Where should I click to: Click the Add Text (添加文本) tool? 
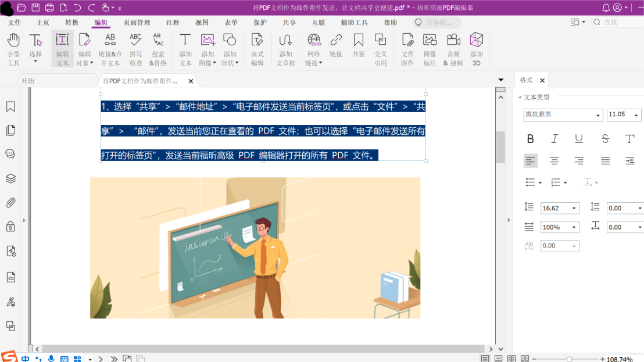(x=185, y=49)
